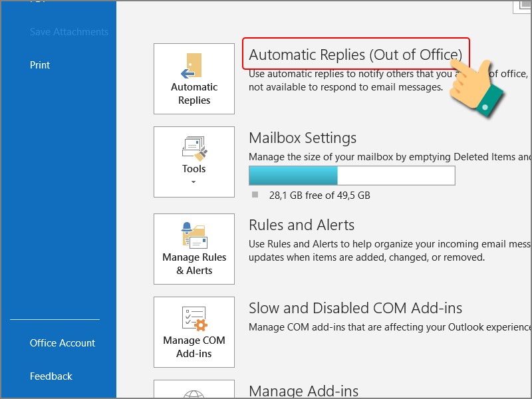Click the 'Automatic Replies (Out of Office)' heading
The image size is (532, 399).
point(356,55)
